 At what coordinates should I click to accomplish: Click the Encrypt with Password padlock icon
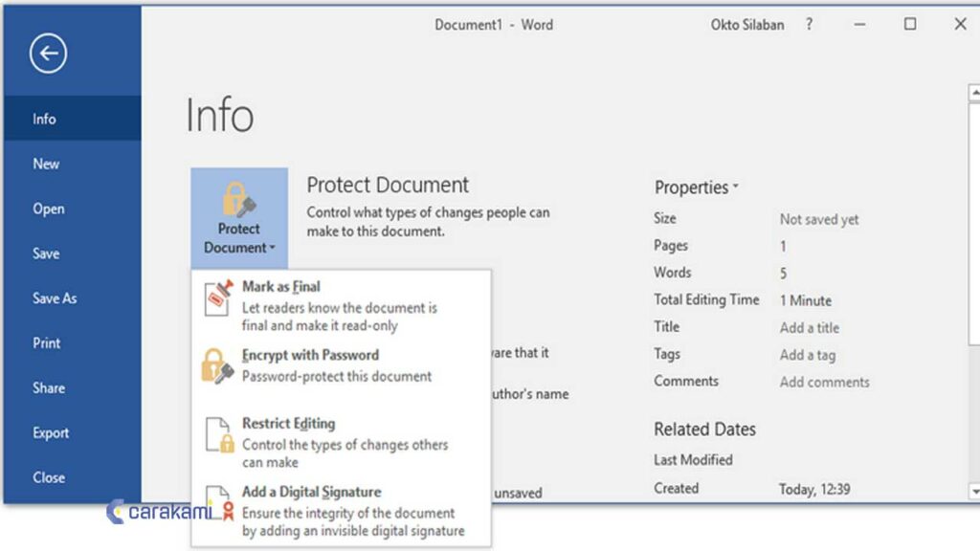click(217, 366)
